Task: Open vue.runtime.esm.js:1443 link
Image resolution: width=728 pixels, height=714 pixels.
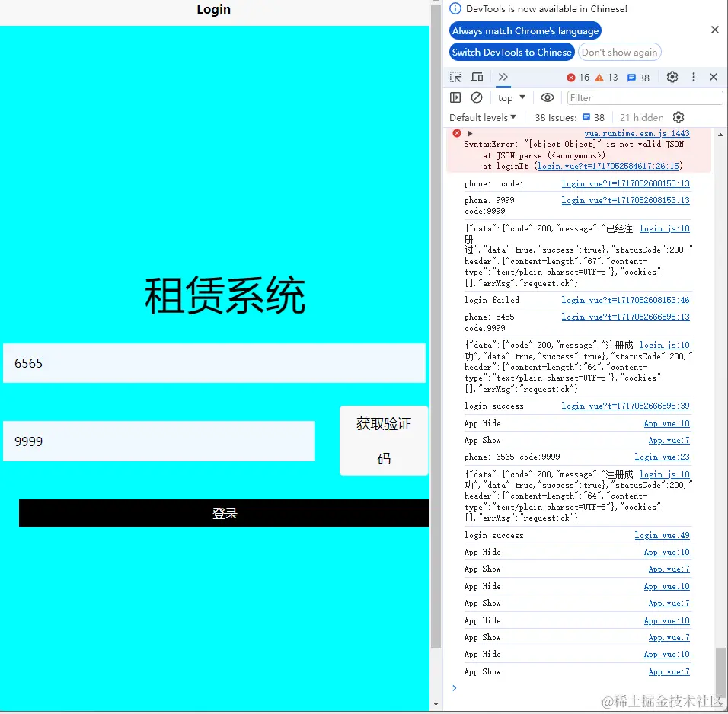Action: [x=637, y=133]
